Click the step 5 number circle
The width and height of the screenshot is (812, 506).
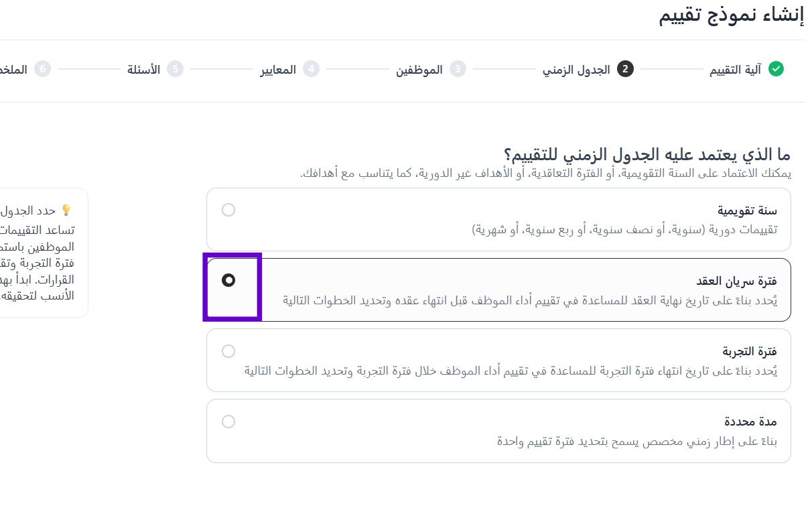tap(175, 69)
